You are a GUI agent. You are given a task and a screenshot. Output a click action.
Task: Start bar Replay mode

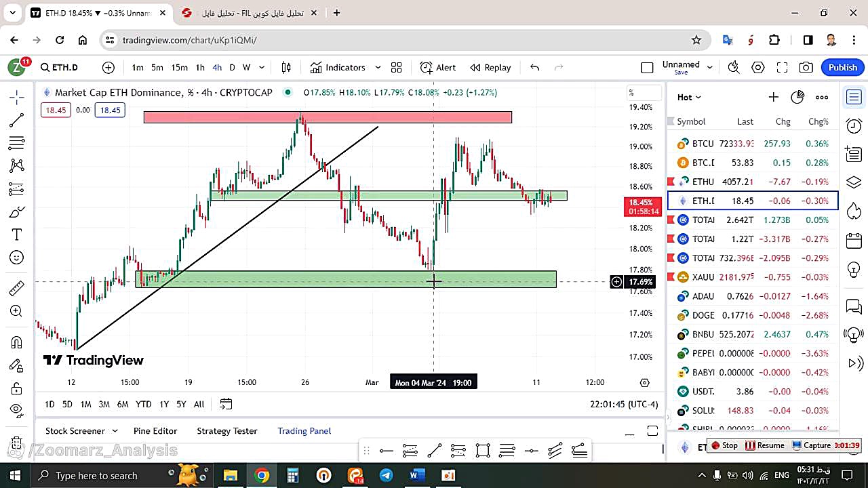(x=490, y=67)
